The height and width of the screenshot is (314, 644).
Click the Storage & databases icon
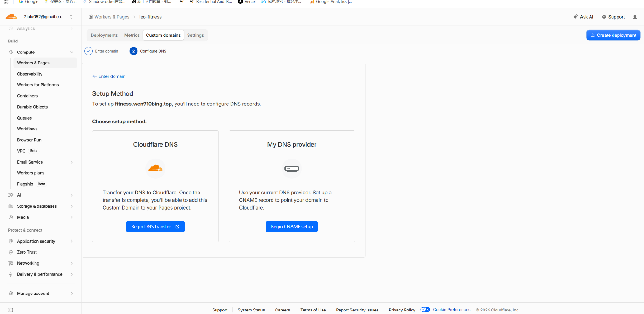click(x=11, y=206)
